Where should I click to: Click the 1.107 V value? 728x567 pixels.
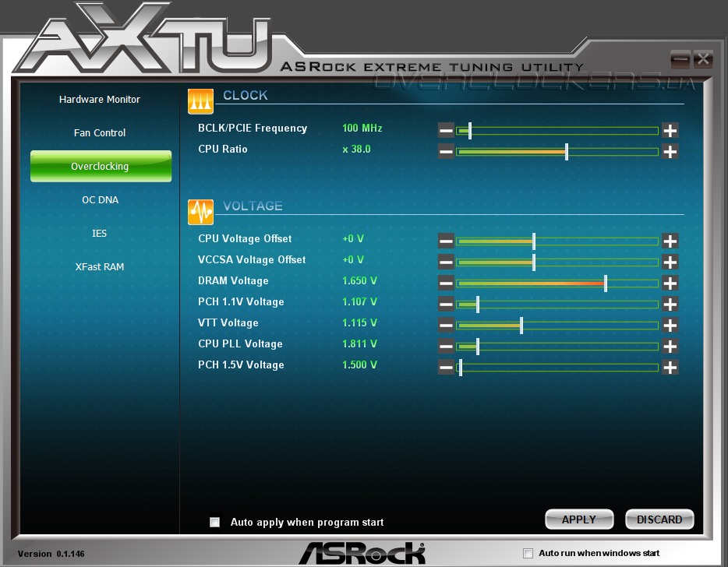(359, 301)
